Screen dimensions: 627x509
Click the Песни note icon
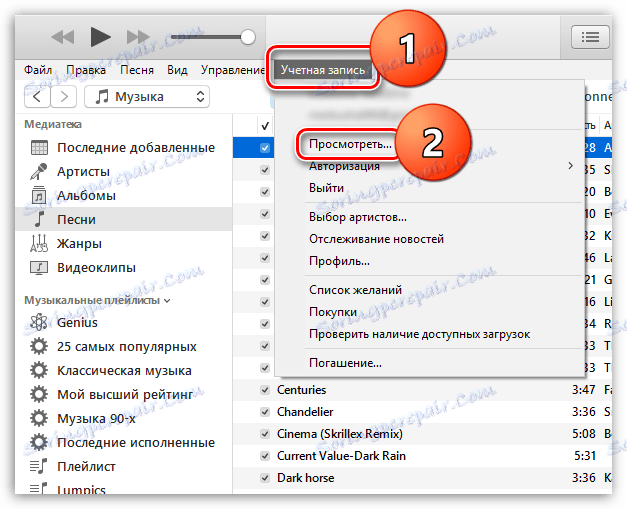[x=39, y=219]
